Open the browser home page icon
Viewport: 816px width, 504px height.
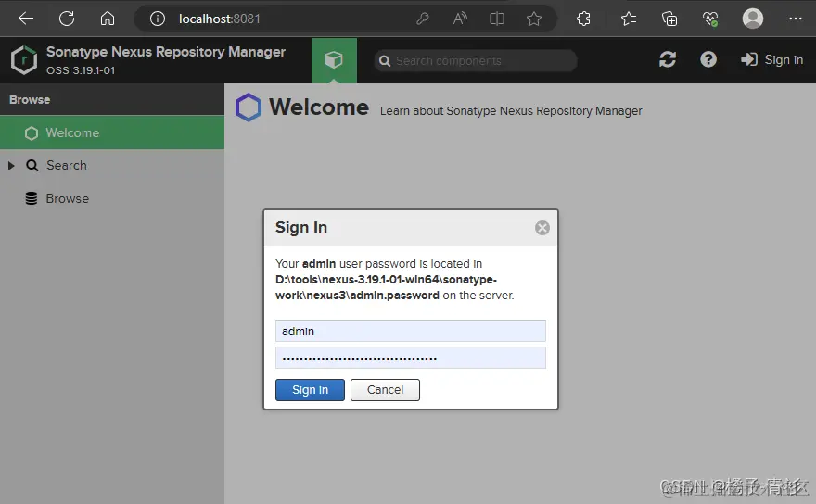pos(108,19)
